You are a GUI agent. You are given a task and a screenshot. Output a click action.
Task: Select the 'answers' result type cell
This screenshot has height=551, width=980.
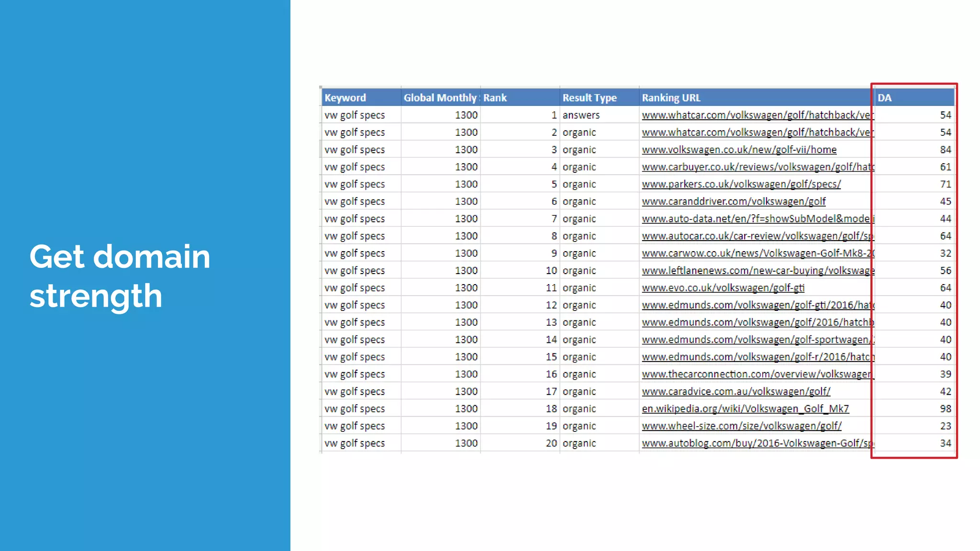tap(600, 115)
